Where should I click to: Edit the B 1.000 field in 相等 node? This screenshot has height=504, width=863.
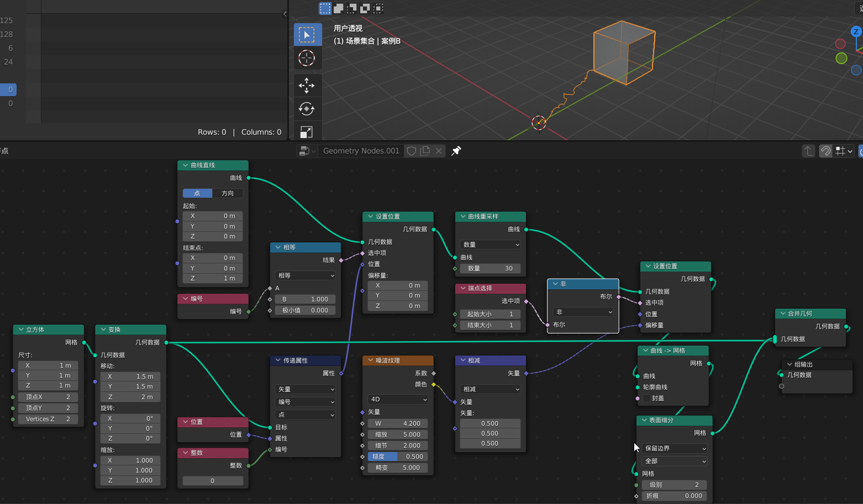(x=306, y=299)
